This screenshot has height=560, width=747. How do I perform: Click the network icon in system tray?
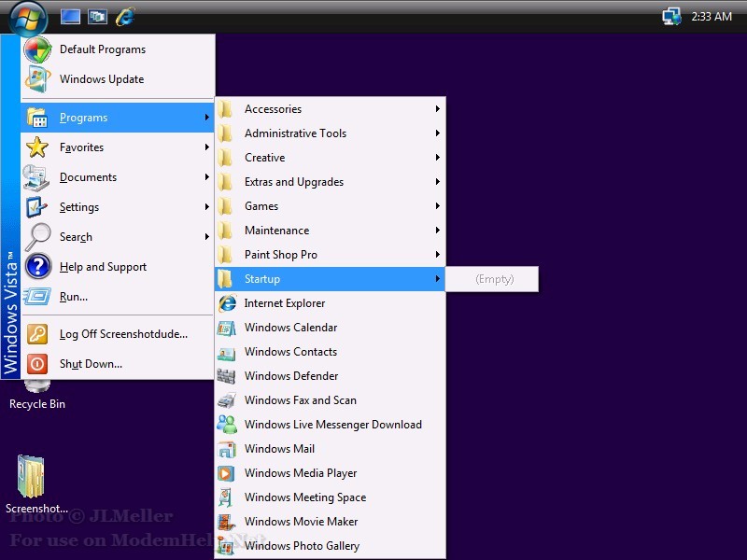click(671, 16)
